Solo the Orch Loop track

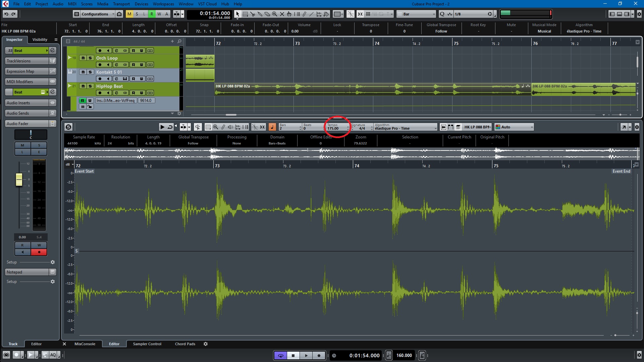[x=90, y=58]
